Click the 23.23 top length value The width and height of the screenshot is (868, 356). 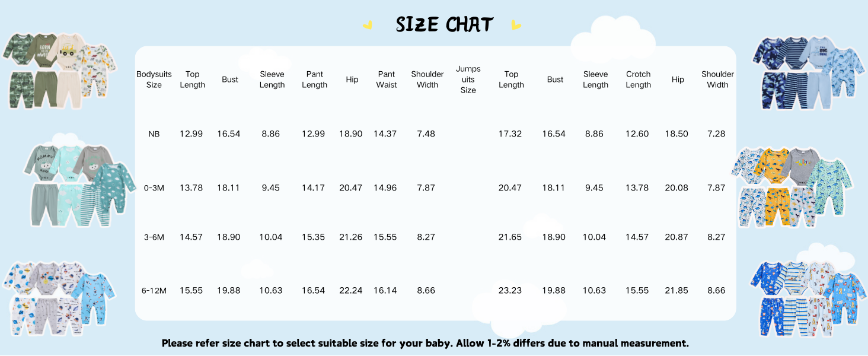[x=510, y=290]
